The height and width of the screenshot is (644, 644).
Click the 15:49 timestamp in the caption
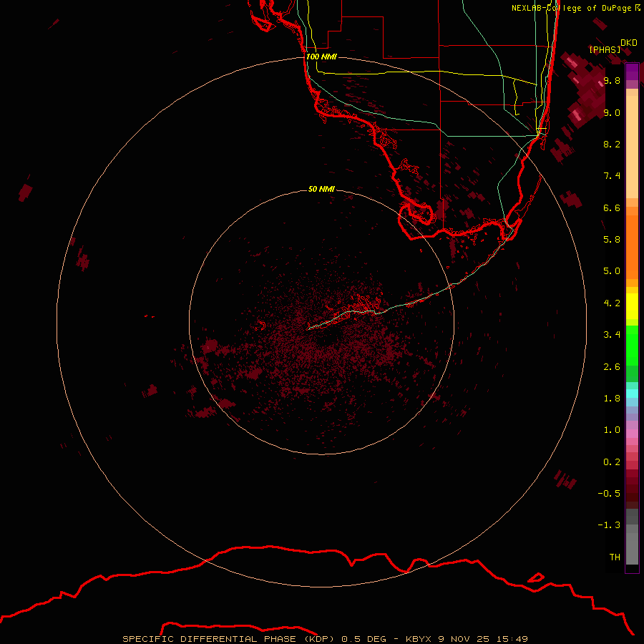tap(512, 639)
